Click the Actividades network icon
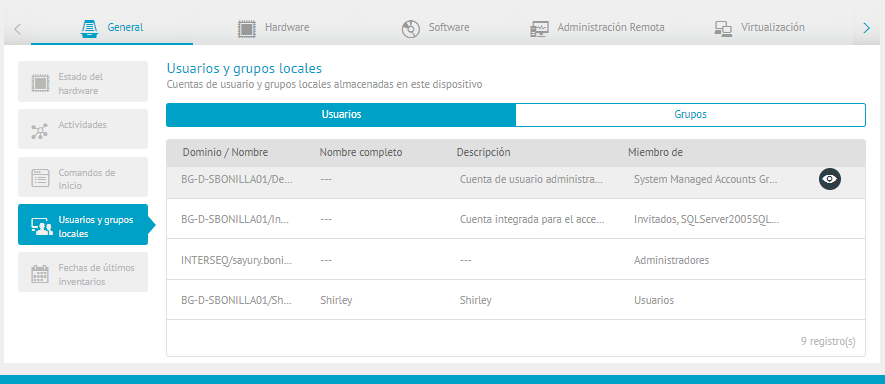Viewport: 885px width, 384px height. point(40,130)
